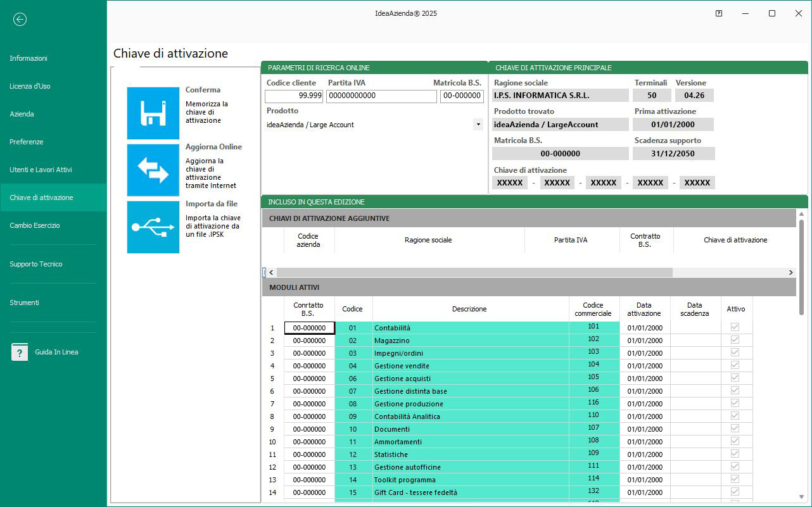The width and height of the screenshot is (812, 507).
Task: Click the Data attivazione column header
Action: click(x=644, y=309)
